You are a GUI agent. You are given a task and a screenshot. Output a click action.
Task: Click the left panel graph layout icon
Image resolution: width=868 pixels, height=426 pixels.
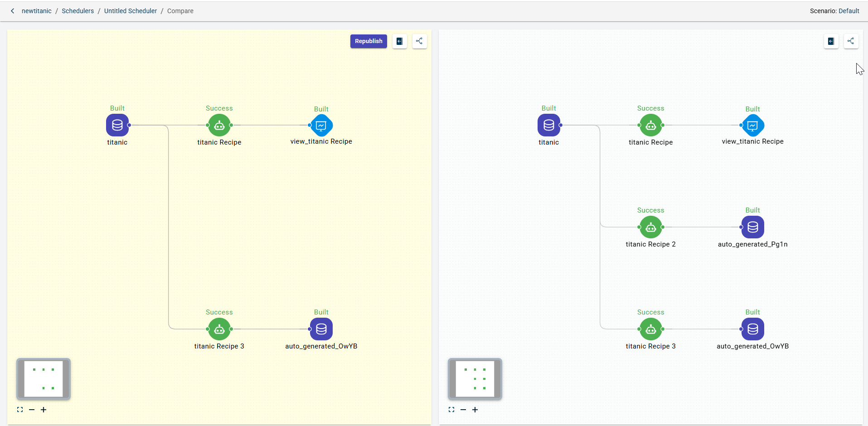pyautogui.click(x=419, y=41)
